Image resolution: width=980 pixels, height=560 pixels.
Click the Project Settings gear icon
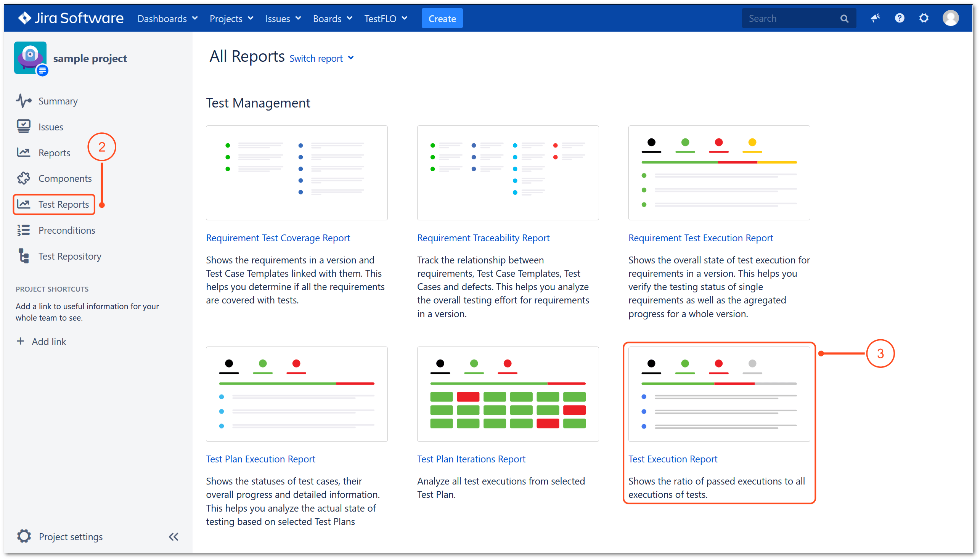pos(24,536)
